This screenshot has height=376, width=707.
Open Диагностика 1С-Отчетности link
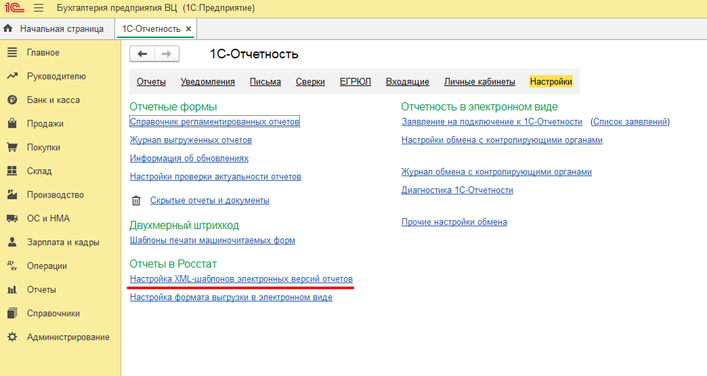pyautogui.click(x=457, y=190)
